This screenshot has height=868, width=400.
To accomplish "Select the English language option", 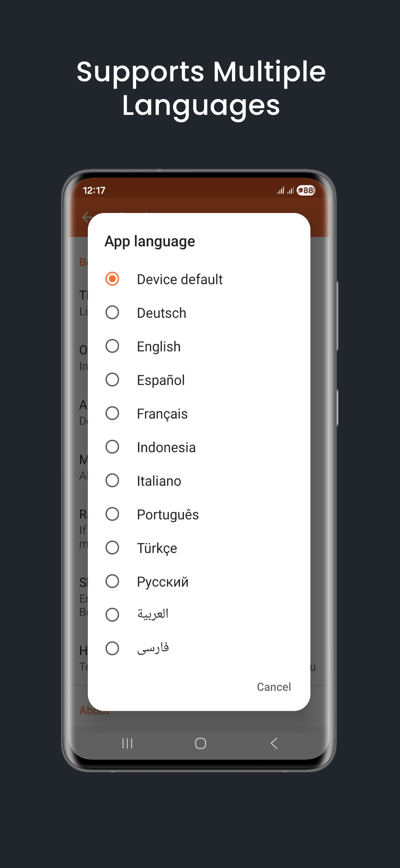I will [x=112, y=346].
